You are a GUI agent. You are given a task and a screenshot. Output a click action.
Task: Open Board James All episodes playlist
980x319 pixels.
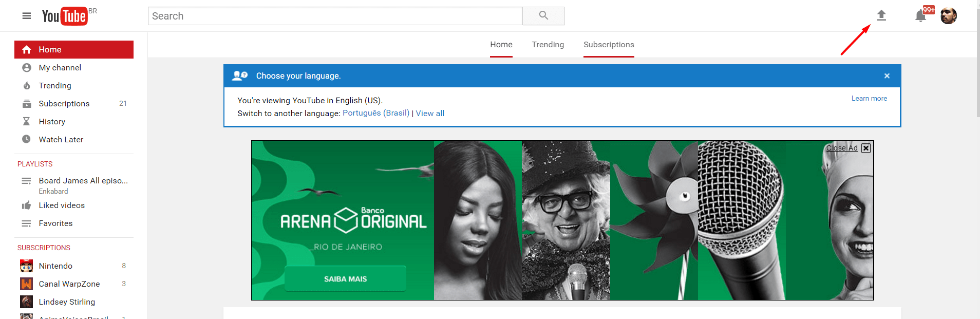[x=83, y=181]
